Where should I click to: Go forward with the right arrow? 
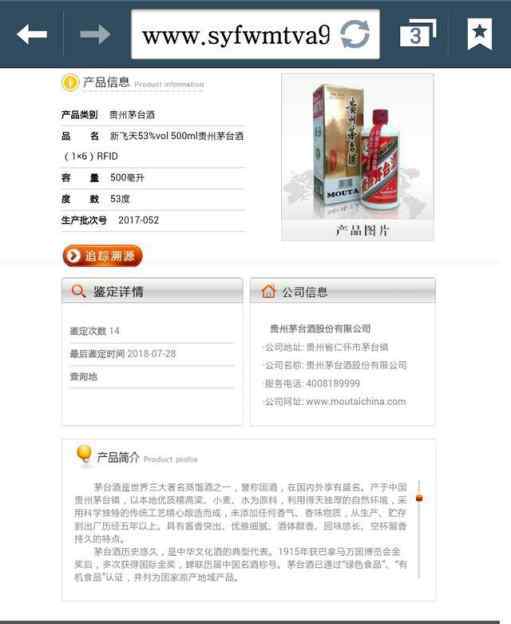(95, 34)
